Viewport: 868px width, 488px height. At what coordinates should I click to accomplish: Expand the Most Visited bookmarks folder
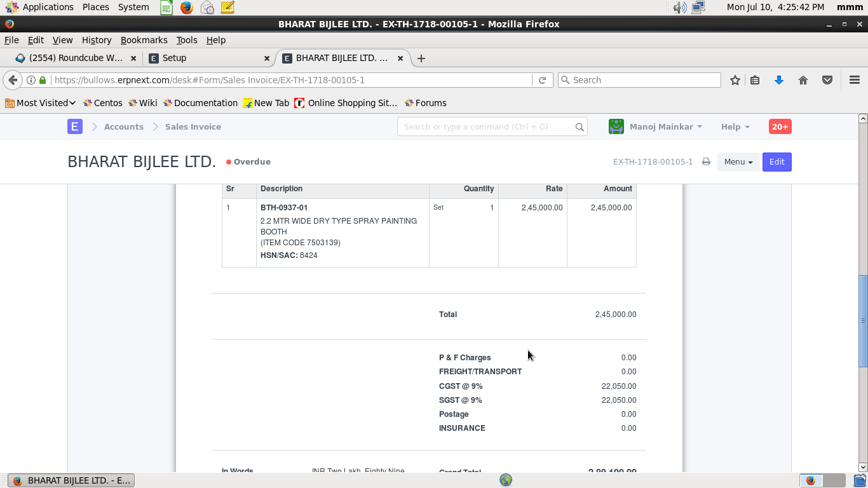(40, 103)
